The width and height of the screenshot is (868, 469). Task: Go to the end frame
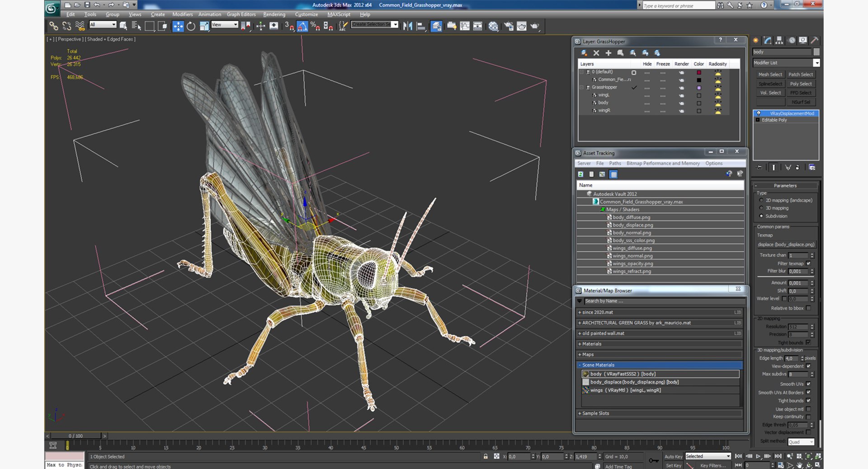click(778, 456)
